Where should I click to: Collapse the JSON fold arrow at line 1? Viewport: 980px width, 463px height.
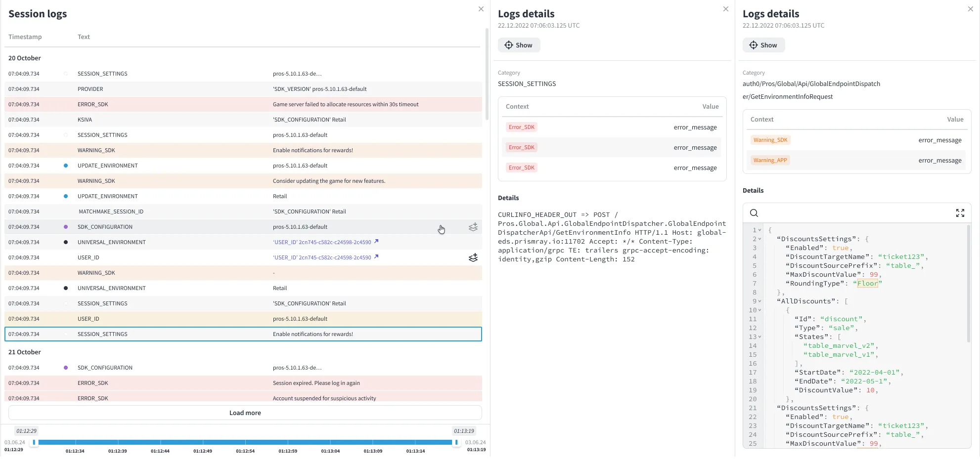click(760, 230)
